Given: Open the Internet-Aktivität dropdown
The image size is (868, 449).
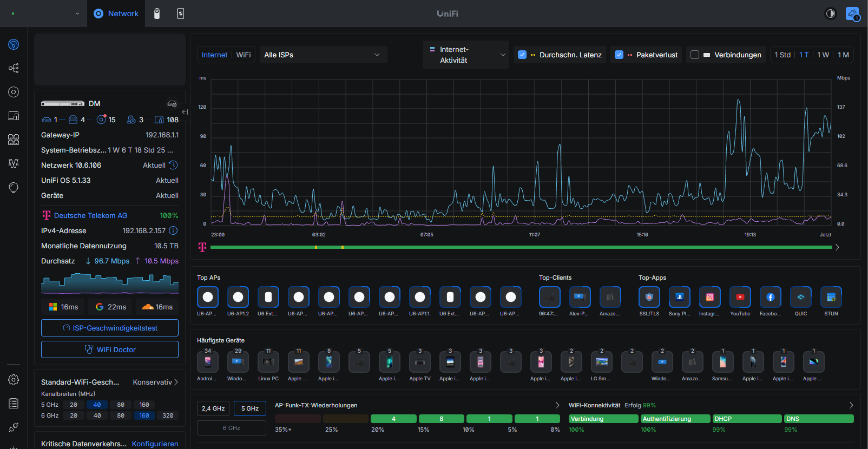Looking at the screenshot, I should (x=466, y=55).
